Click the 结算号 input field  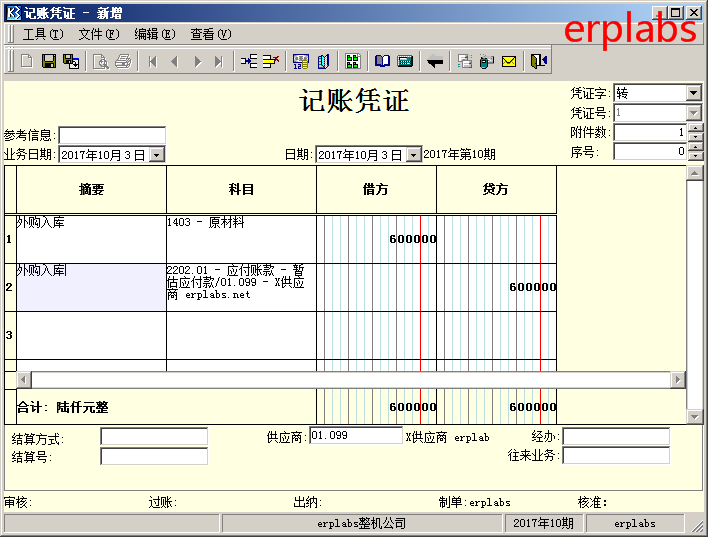(154, 456)
